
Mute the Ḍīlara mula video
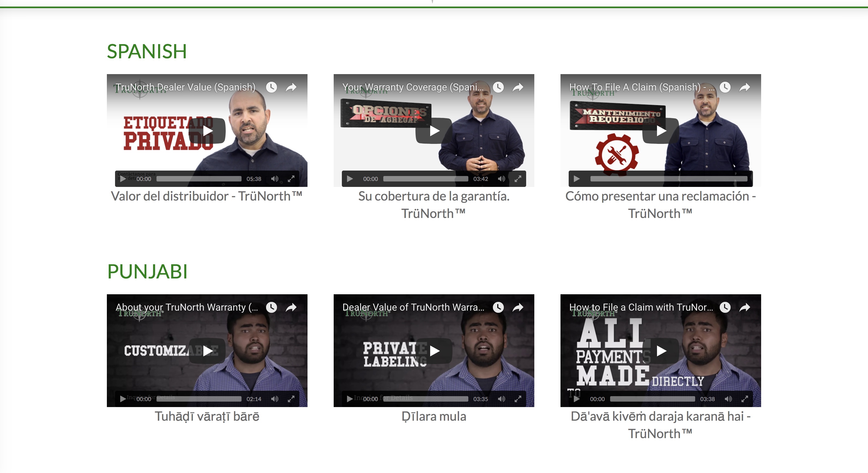501,399
